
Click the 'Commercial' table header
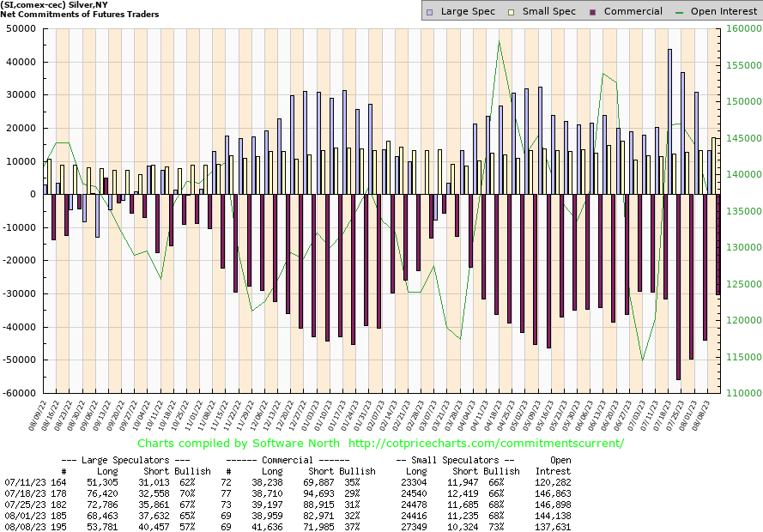pyautogui.click(x=297, y=460)
